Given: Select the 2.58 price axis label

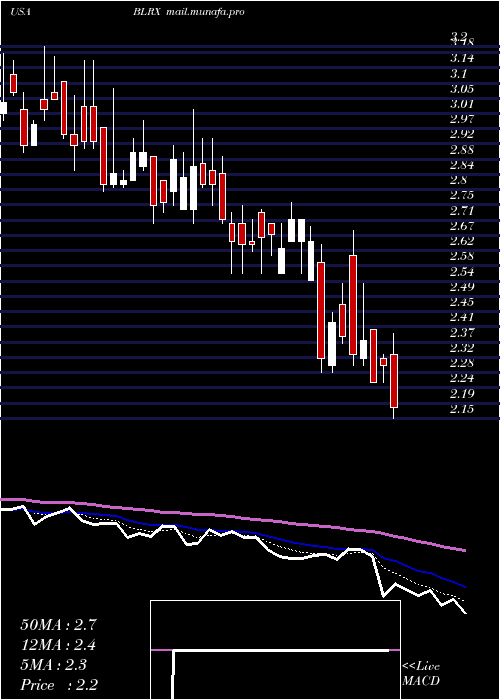Looking at the screenshot, I should pyautogui.click(x=462, y=257).
